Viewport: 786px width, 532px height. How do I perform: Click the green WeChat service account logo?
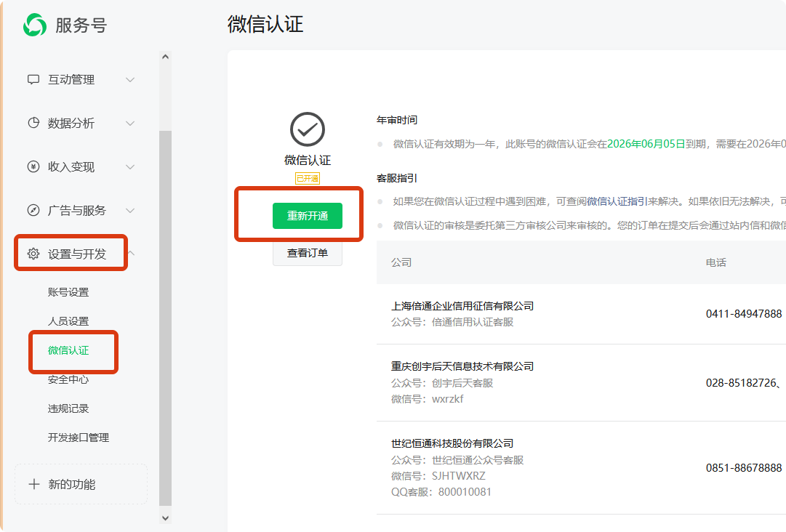tap(35, 25)
